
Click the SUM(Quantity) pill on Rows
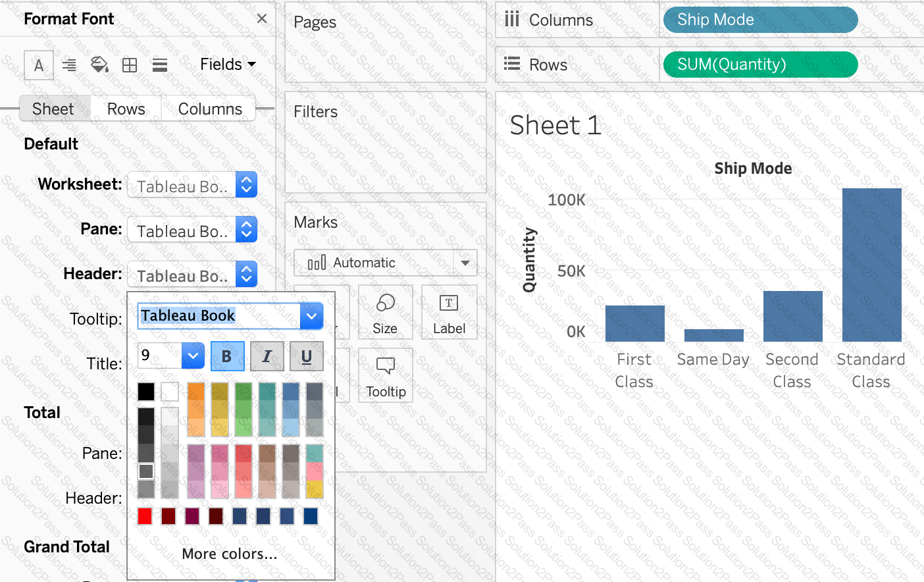point(760,65)
